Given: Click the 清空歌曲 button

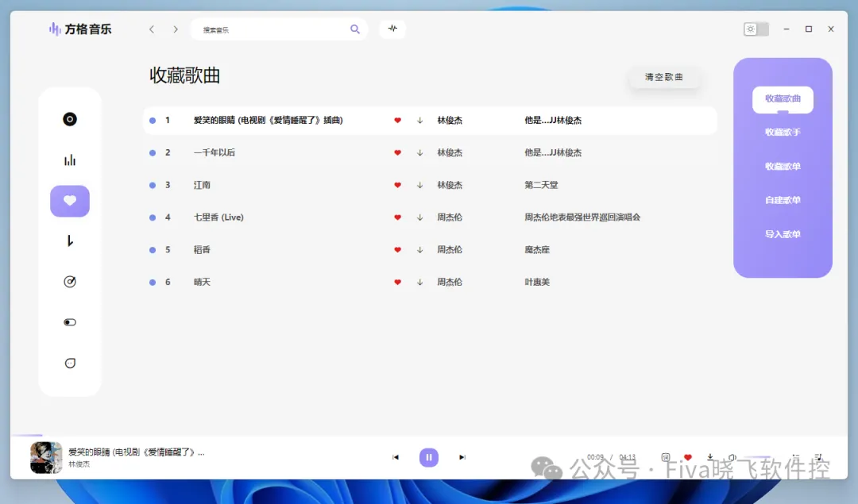Looking at the screenshot, I should (x=663, y=77).
